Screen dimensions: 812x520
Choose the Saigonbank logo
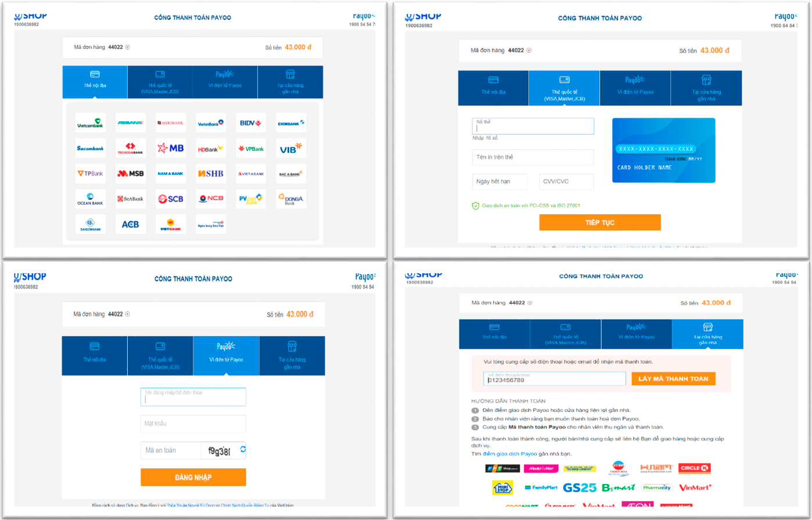click(x=90, y=224)
